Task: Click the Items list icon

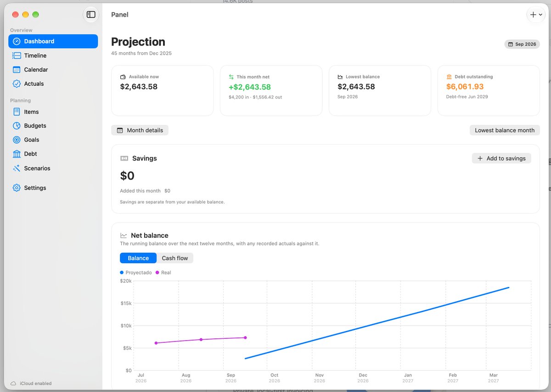Action: pyautogui.click(x=17, y=112)
